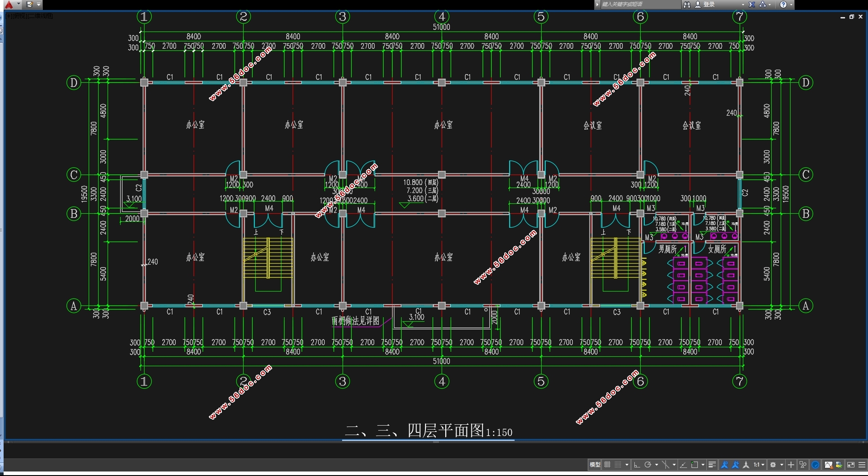Toggle isometric drafting icon

point(665,465)
